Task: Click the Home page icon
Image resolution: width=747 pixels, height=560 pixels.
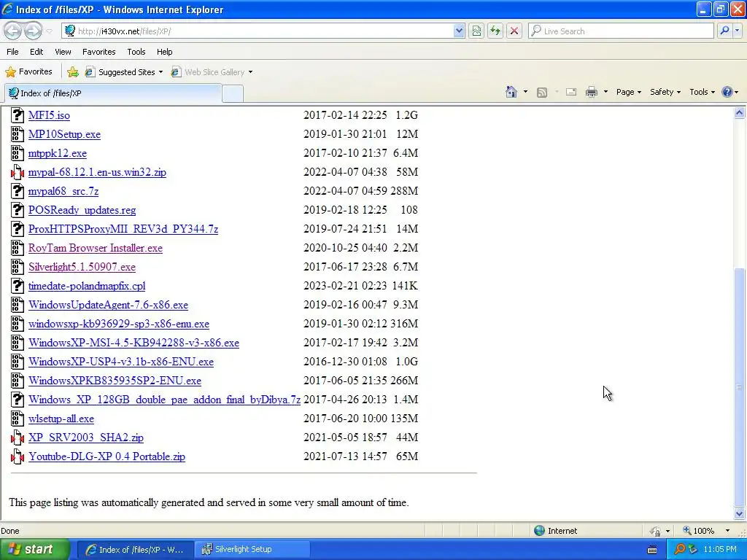Action: (511, 92)
